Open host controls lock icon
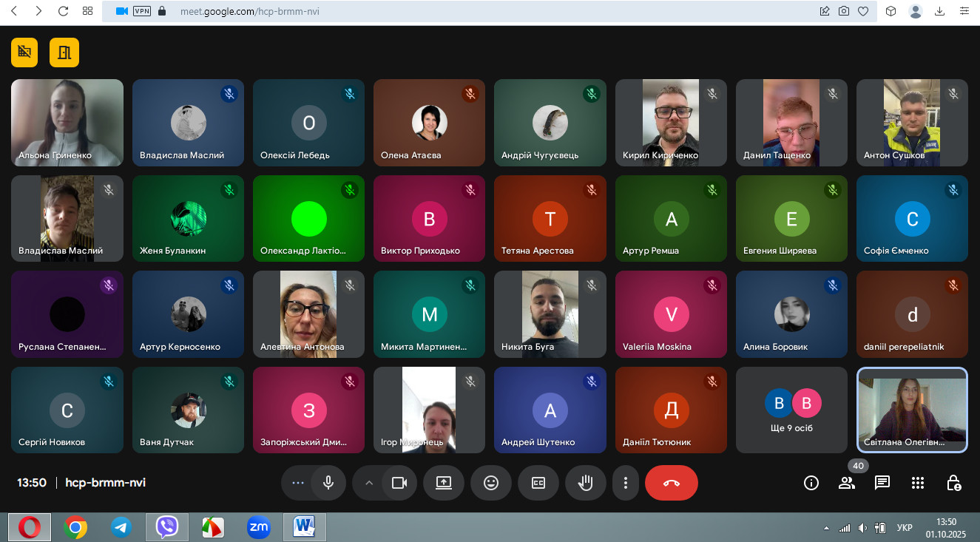980x542 pixels. coord(953,483)
